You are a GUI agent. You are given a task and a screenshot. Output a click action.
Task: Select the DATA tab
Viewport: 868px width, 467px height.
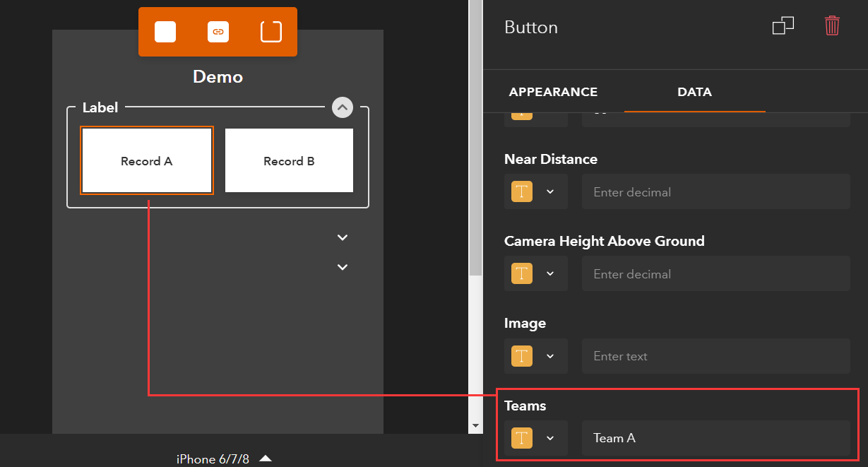[x=694, y=92]
